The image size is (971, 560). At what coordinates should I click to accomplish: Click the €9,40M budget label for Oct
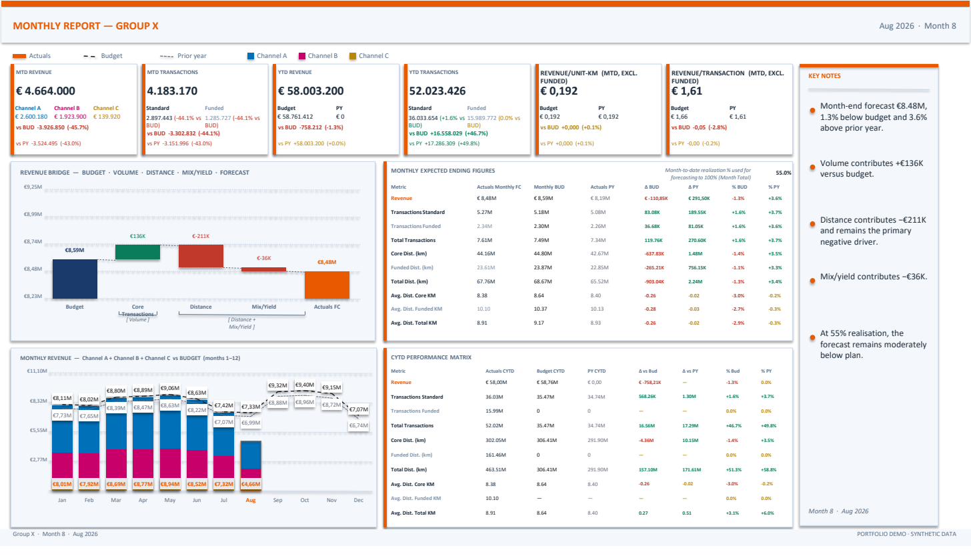[305, 385]
